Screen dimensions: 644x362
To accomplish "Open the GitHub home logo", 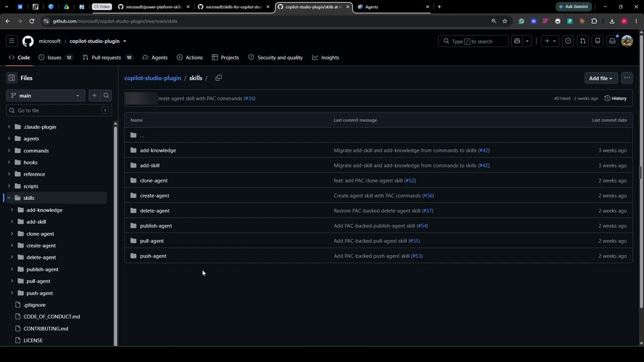I will click(28, 41).
